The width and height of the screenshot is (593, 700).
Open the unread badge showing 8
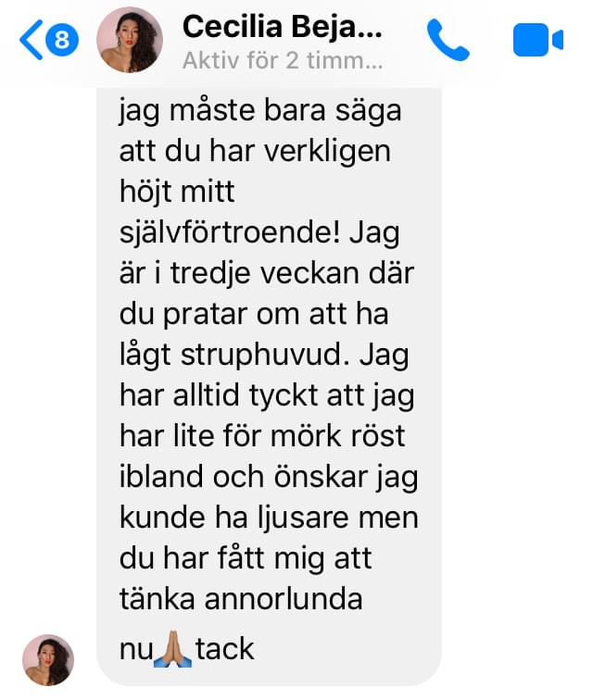click(x=62, y=40)
